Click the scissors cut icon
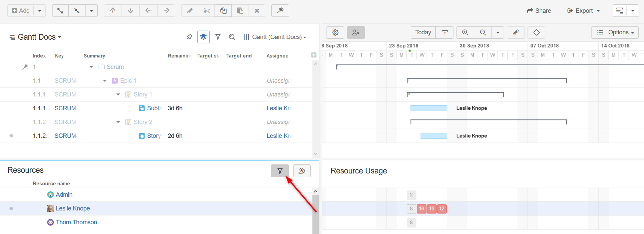Viewport: 644px width, 234px height. point(206,11)
